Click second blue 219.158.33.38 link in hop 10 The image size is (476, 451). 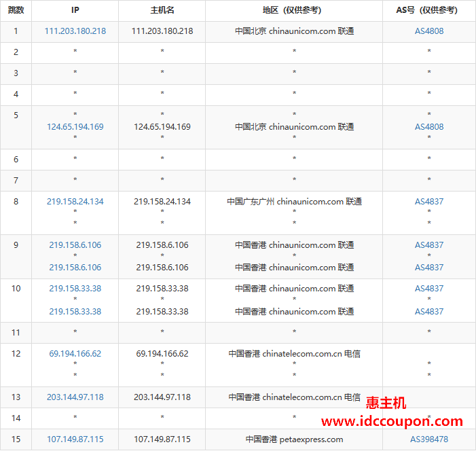point(75,311)
